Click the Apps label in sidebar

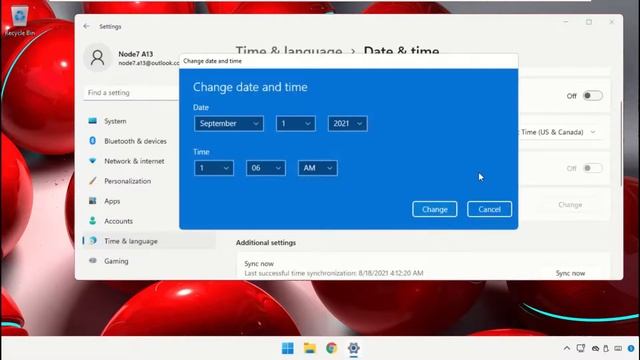pyautogui.click(x=112, y=201)
